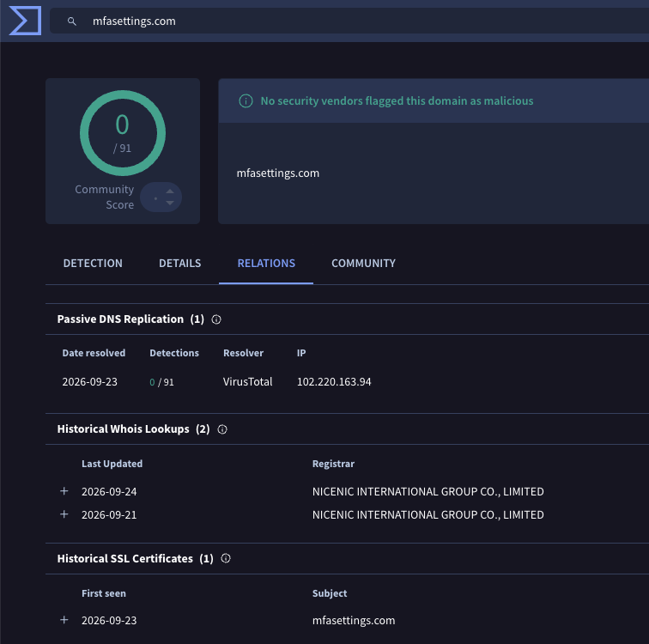Open the DETAILS tab

(x=180, y=264)
